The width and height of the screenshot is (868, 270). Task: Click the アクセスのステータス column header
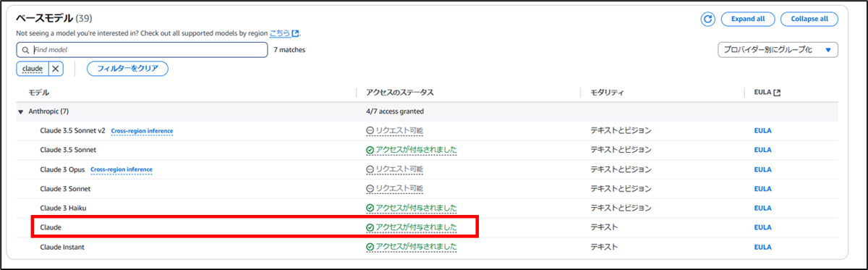[x=399, y=93]
